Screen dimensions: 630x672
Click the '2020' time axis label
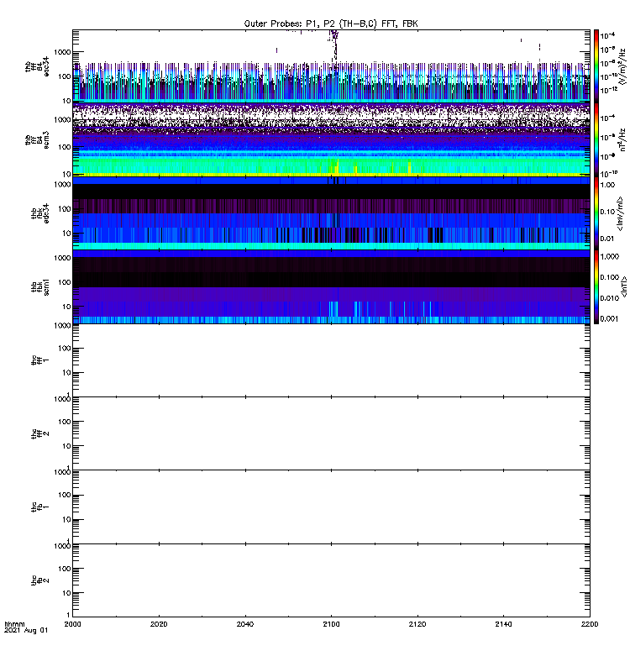coord(159,624)
